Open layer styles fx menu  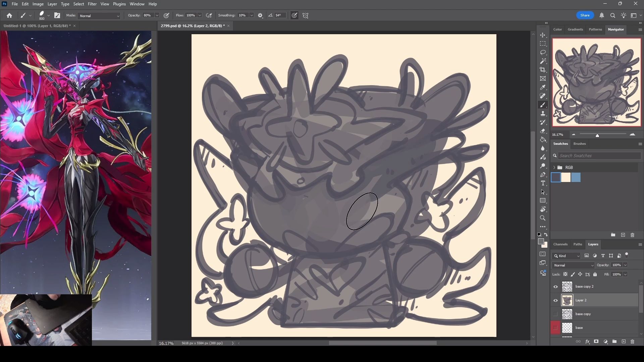[587, 342]
